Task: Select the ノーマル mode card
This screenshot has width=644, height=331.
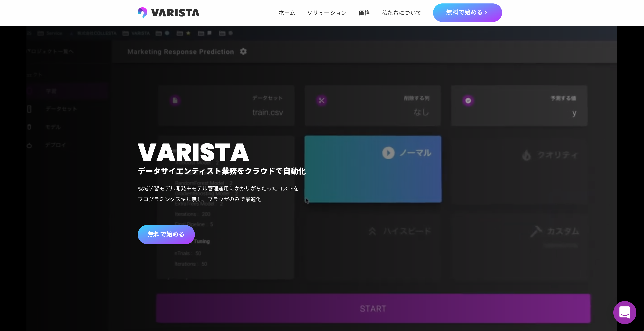Action: [373, 169]
